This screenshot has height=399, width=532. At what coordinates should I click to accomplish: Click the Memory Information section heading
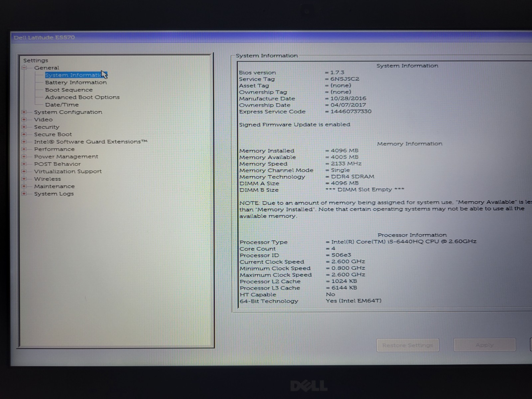(410, 144)
